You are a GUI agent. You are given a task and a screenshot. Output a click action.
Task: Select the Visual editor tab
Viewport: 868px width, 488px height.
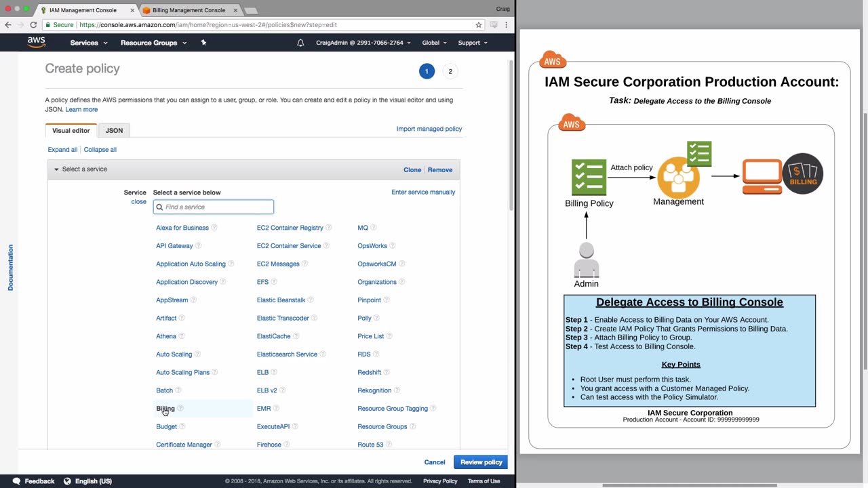(x=71, y=131)
